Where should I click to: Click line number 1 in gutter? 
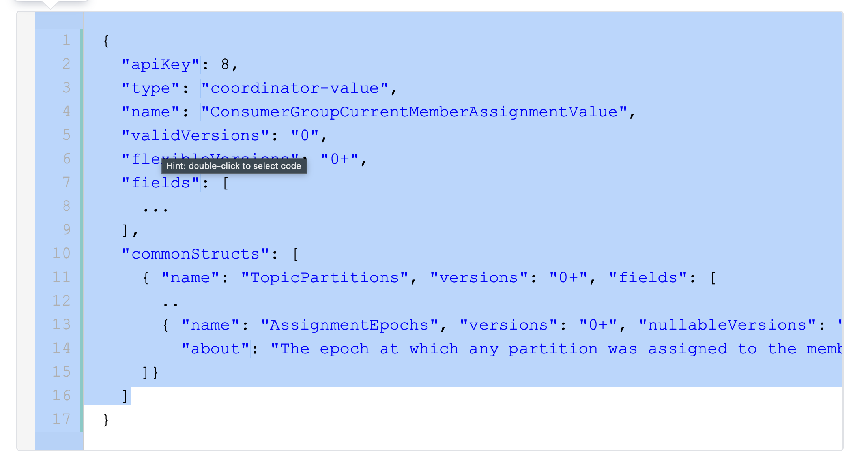click(66, 40)
